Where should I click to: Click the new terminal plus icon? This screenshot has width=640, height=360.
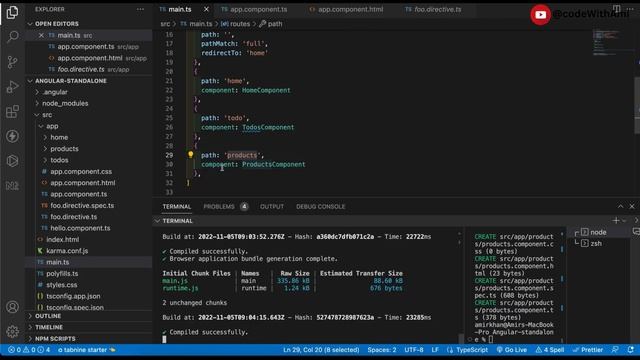[616, 220]
